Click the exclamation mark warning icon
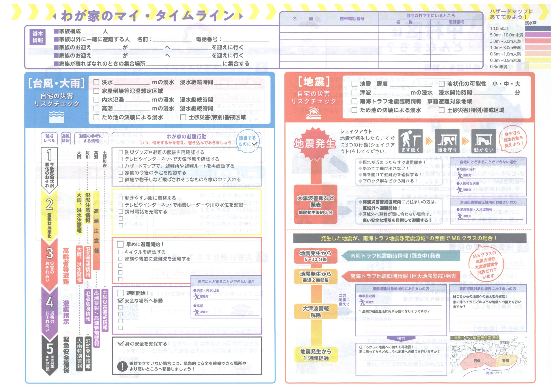The width and height of the screenshot is (555, 392). (x=122, y=366)
